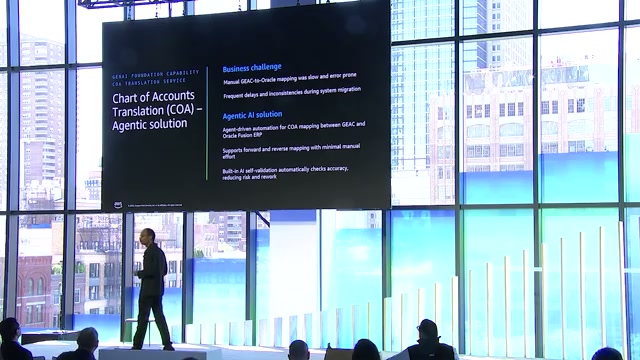Click the audience member wearing glasses at right
640x360 pixels.
pos(429,340)
